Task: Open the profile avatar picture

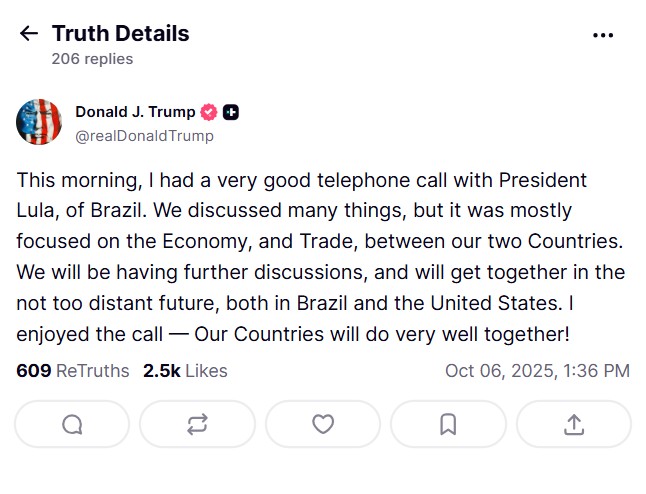Action: pos(39,122)
